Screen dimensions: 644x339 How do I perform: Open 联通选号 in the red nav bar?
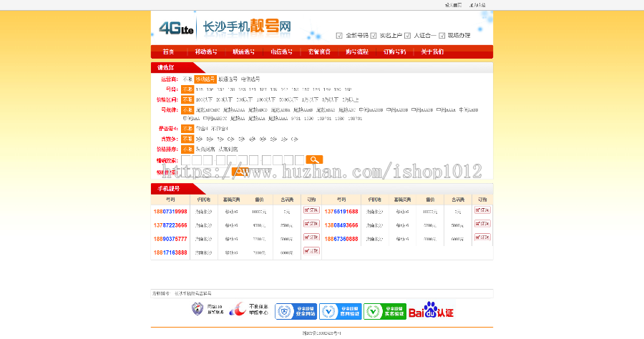coord(244,51)
